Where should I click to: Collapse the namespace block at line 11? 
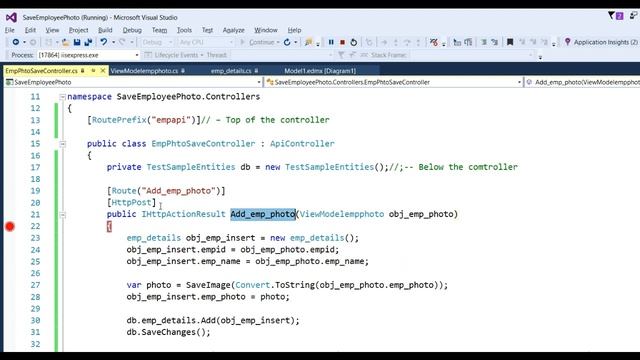point(62,97)
